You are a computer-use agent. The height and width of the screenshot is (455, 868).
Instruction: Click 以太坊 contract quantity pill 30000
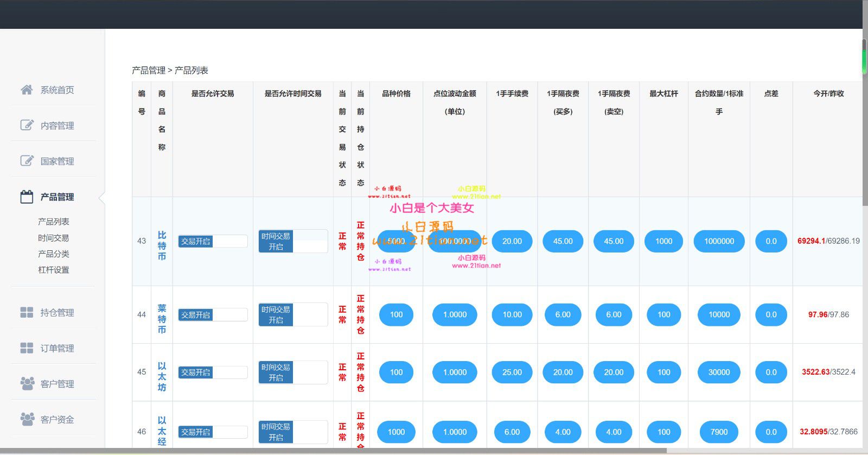coord(719,372)
